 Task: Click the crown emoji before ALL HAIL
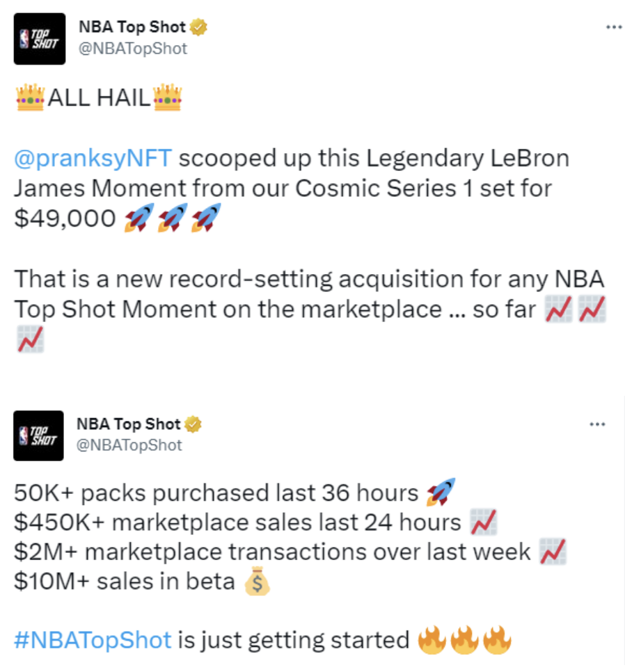[x=29, y=98]
